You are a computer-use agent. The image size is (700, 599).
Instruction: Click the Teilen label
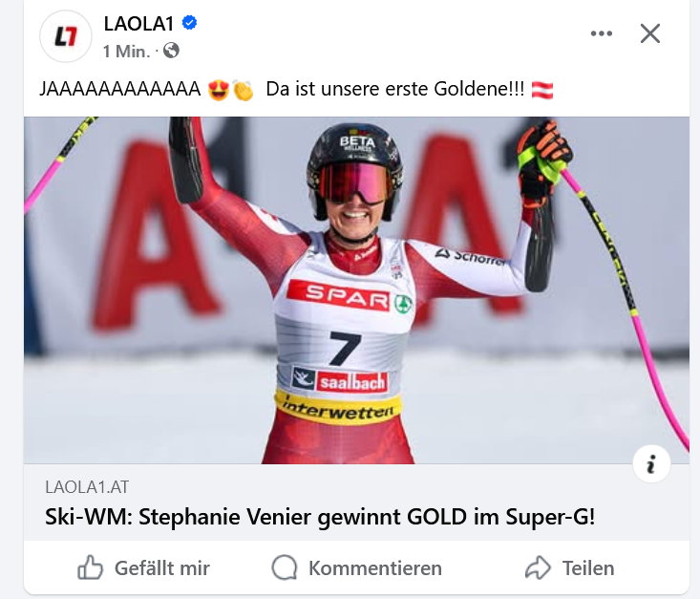[x=588, y=568]
